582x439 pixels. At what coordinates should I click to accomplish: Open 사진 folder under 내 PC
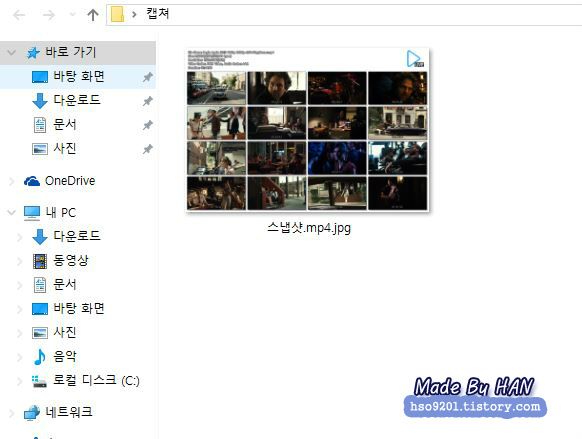point(65,332)
